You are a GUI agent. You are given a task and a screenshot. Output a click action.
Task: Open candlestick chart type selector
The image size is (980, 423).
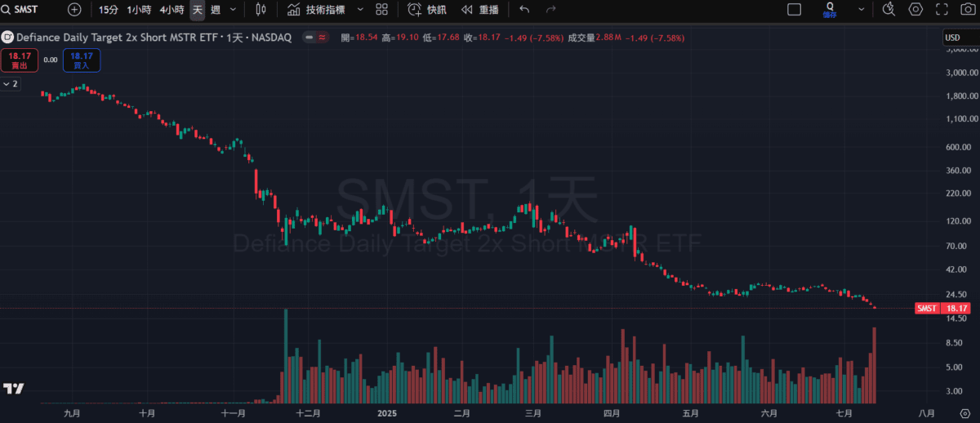tap(261, 10)
